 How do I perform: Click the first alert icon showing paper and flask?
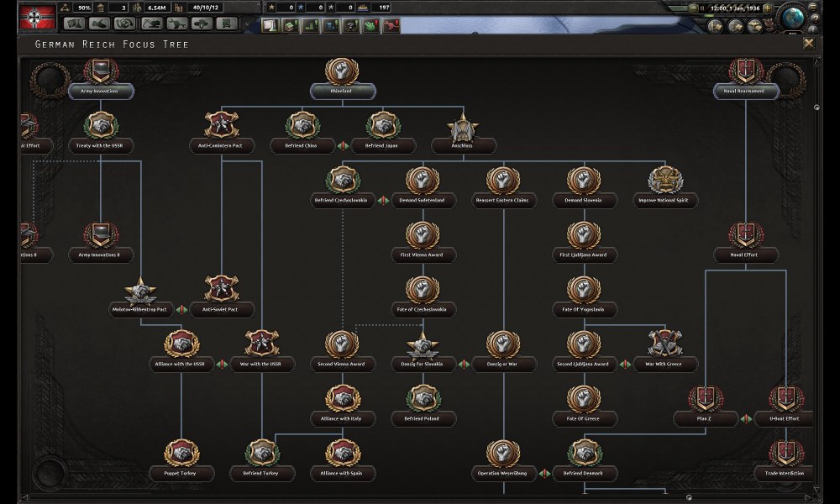[x=270, y=25]
